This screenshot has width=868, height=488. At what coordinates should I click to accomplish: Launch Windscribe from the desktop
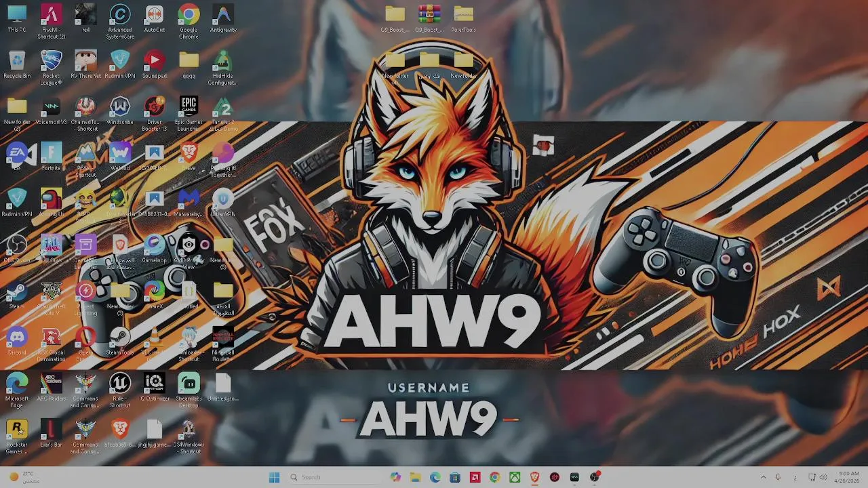(120, 111)
